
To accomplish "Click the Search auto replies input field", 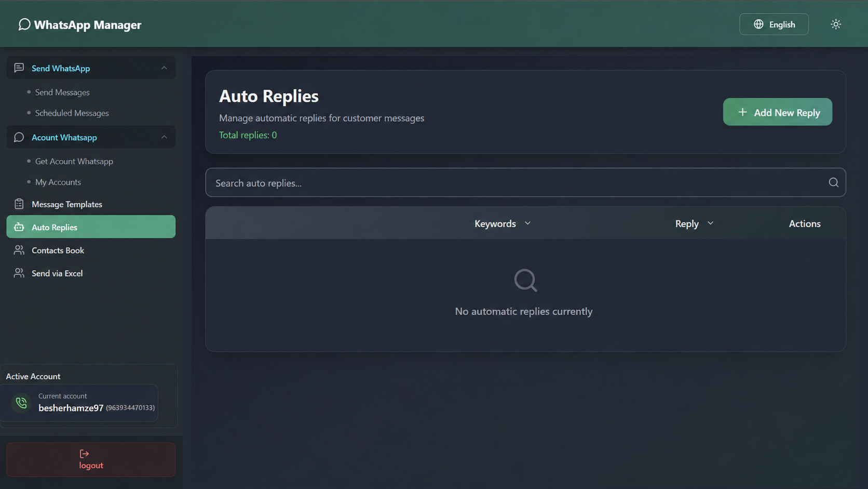I will [525, 182].
